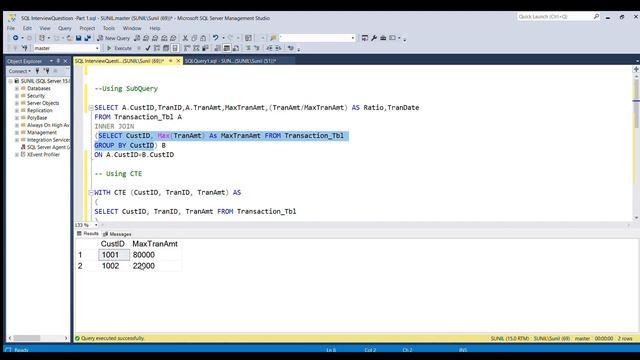The height and width of the screenshot is (360, 640).
Task: Click the Comment out selected lines icon
Action: [248, 48]
